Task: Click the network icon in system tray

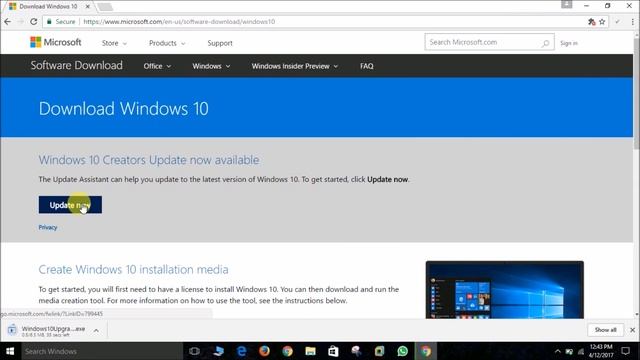Action: pos(581,352)
